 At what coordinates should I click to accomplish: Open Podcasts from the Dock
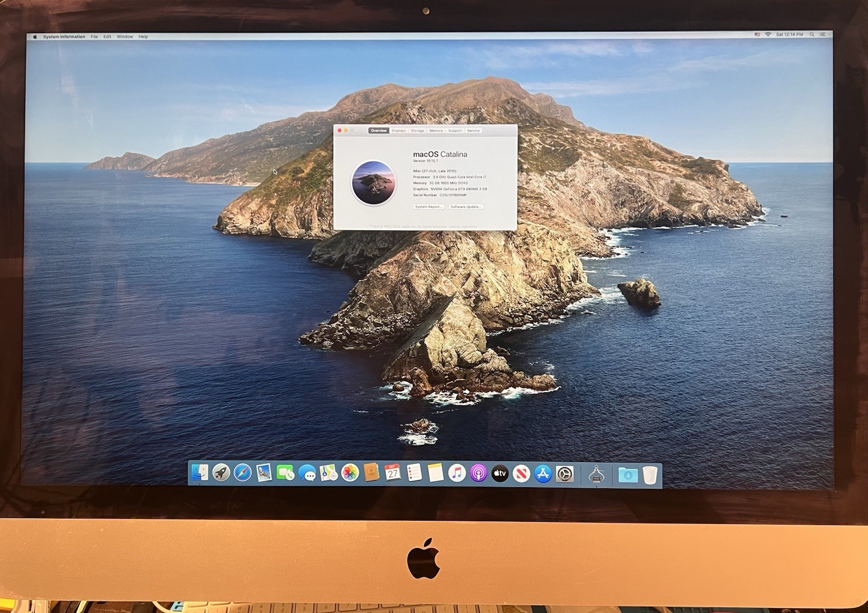click(478, 474)
